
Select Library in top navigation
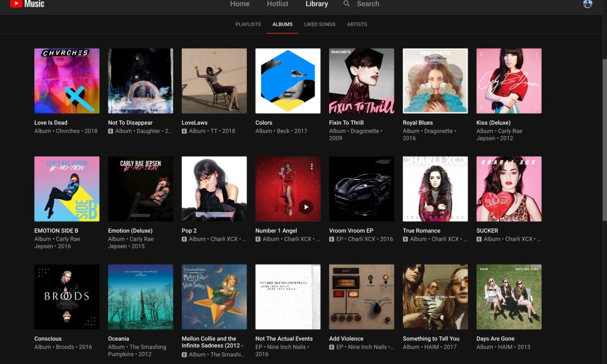pyautogui.click(x=316, y=4)
